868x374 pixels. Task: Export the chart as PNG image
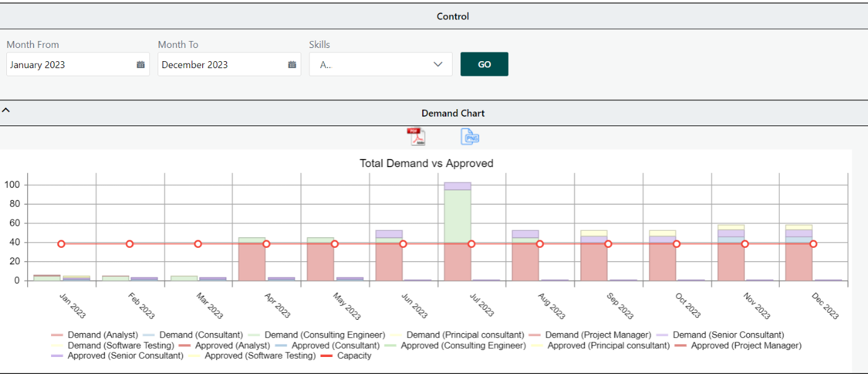(x=470, y=136)
